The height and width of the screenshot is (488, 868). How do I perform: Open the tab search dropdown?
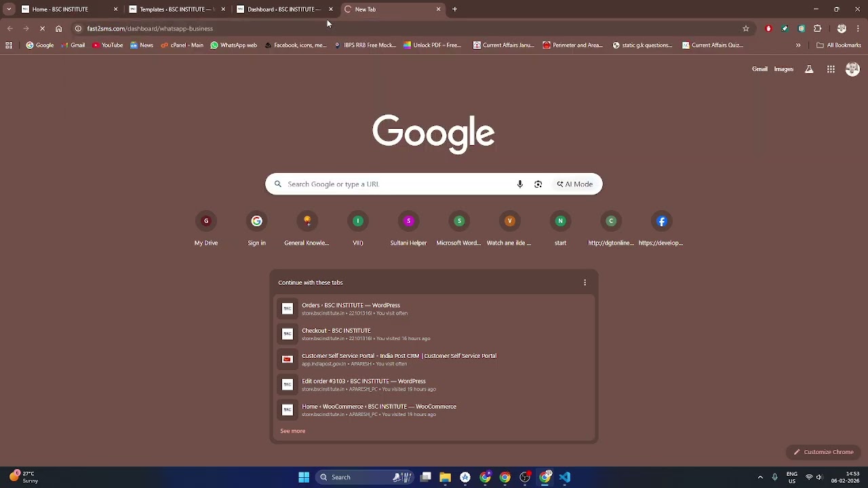pos(9,9)
